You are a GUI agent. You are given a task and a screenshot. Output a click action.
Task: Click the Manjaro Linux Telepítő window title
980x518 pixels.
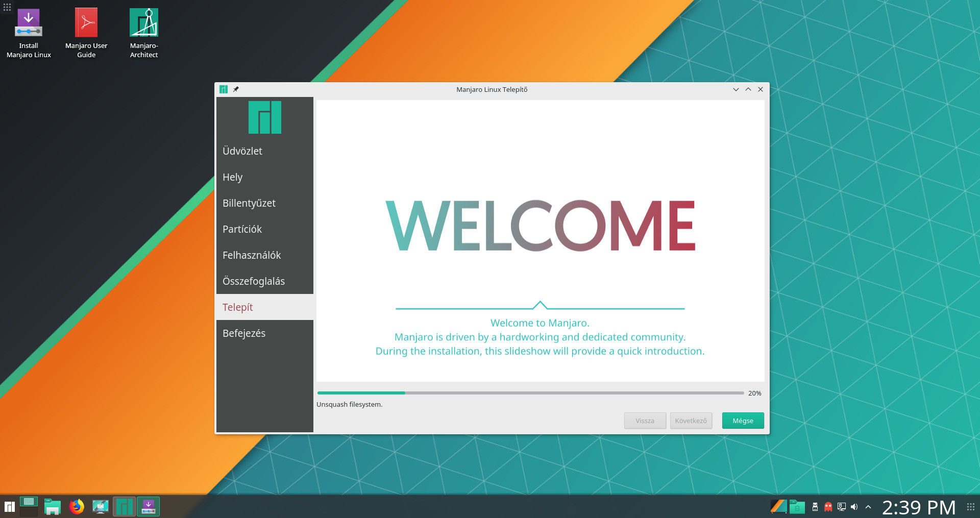(492, 89)
